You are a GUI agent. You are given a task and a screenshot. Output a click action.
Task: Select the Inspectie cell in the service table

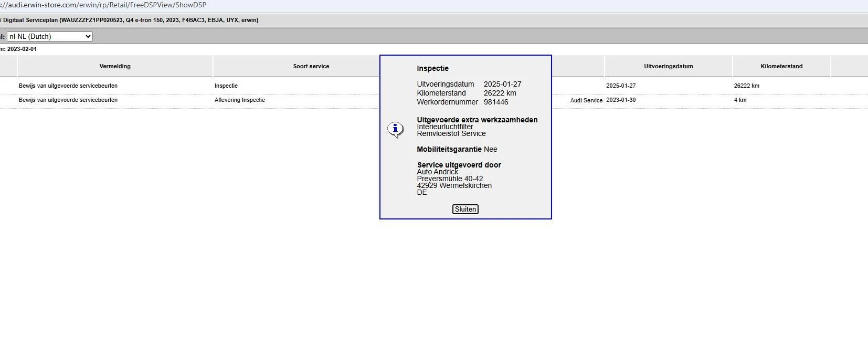pyautogui.click(x=226, y=86)
